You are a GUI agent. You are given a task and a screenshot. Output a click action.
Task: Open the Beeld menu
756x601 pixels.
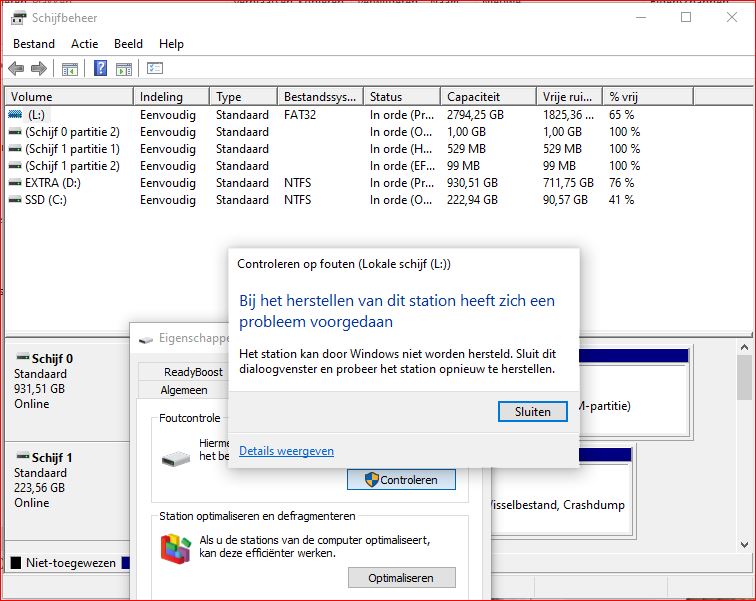coord(128,44)
